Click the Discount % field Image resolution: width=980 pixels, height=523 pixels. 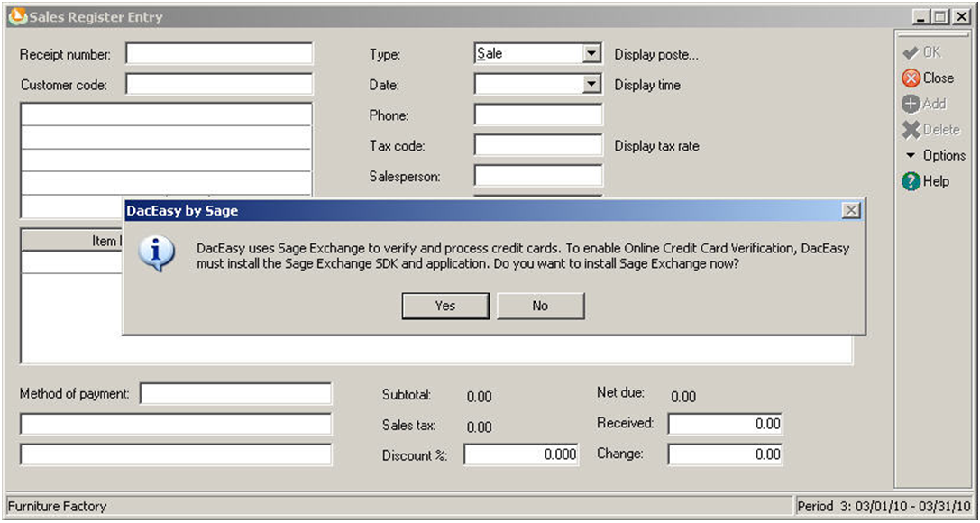[520, 454]
